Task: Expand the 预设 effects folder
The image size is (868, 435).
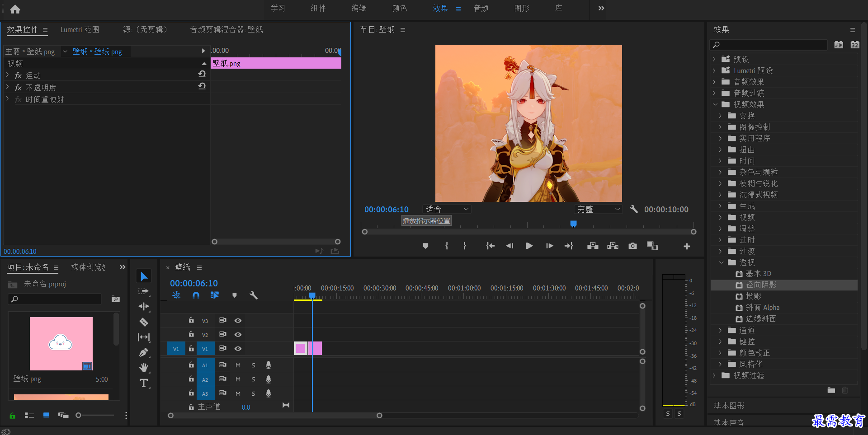Action: coord(714,59)
